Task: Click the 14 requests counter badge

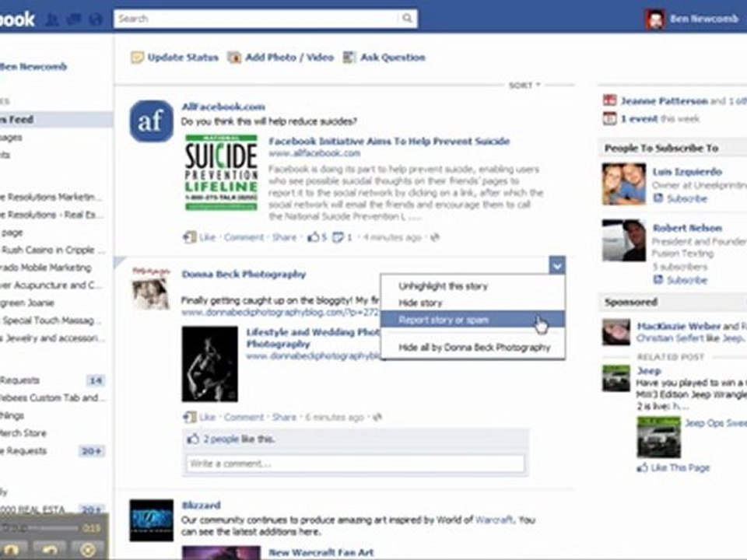Action: tap(96, 380)
